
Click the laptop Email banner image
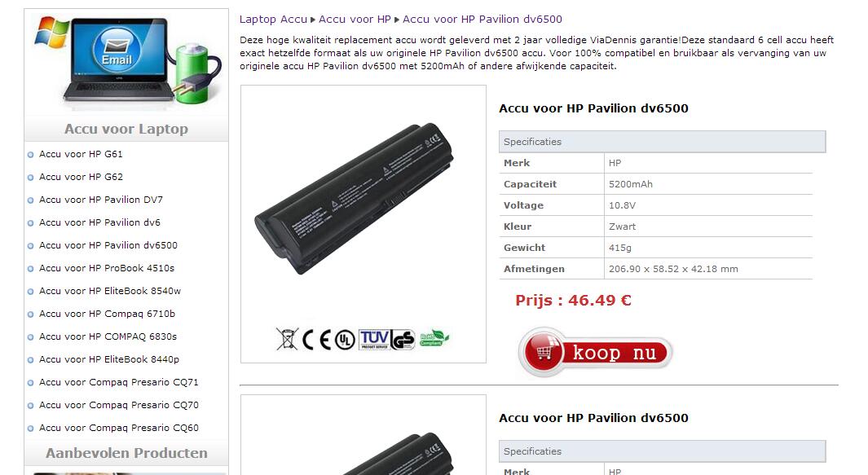point(126,62)
